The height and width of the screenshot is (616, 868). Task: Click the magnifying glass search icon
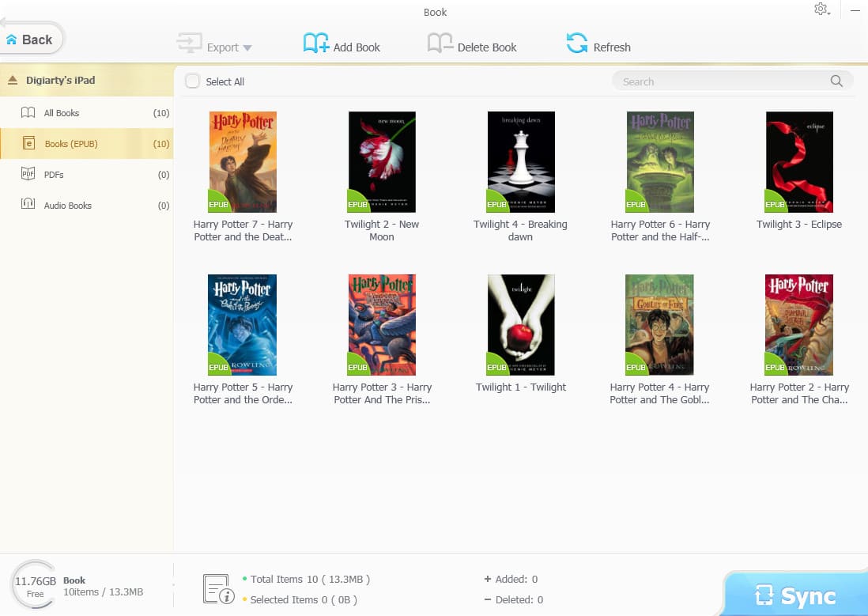pyautogui.click(x=836, y=81)
